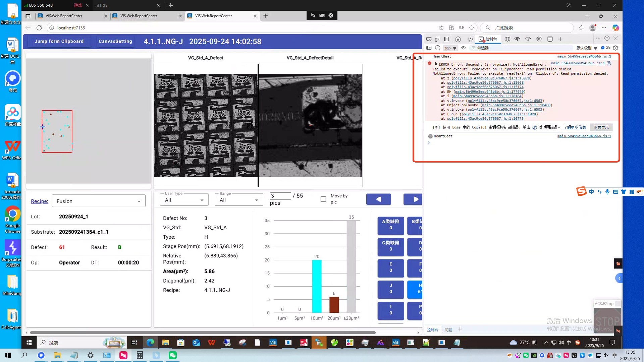Toggle the console sidebar panel icon
644x362 pixels.
pos(429,48)
